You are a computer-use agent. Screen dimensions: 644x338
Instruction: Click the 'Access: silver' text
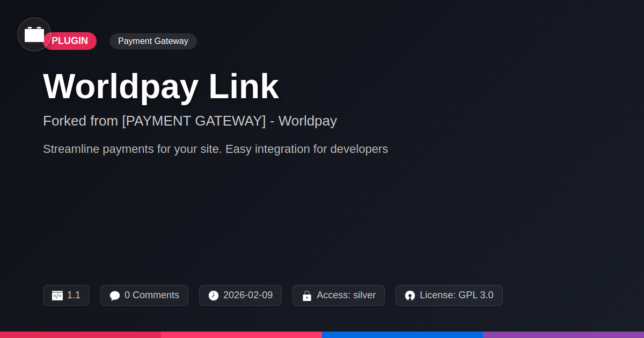[346, 295]
